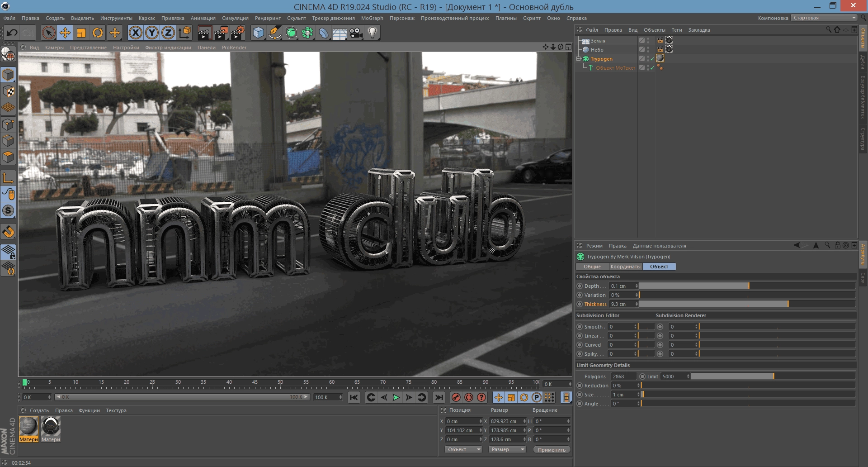Switch to Points mode
Screen dimensions: 868x467
(x=8, y=124)
